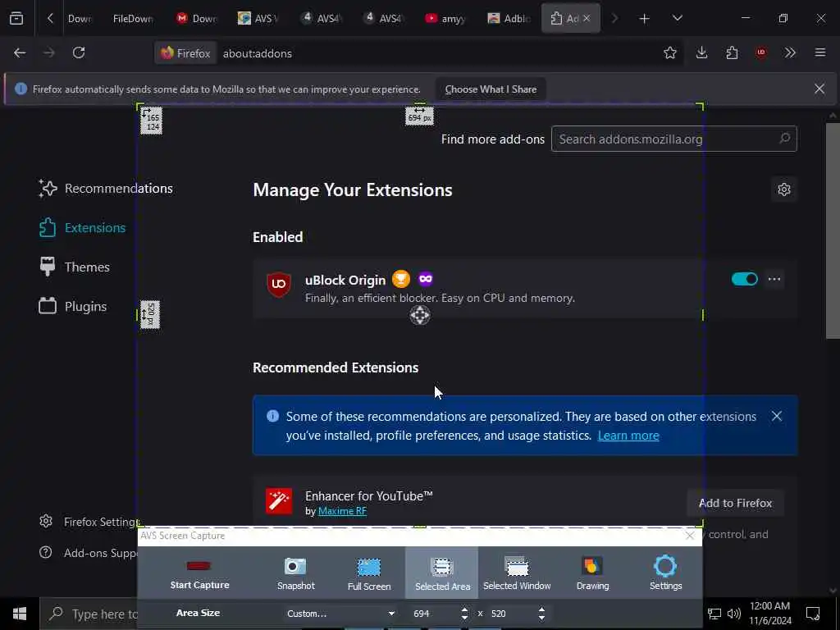The image size is (840, 630).
Task: Reload the current page
Action: coord(79,52)
